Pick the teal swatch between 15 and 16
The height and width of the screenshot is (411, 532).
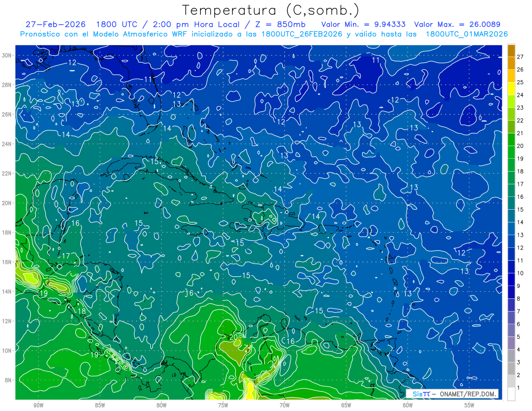(511, 203)
